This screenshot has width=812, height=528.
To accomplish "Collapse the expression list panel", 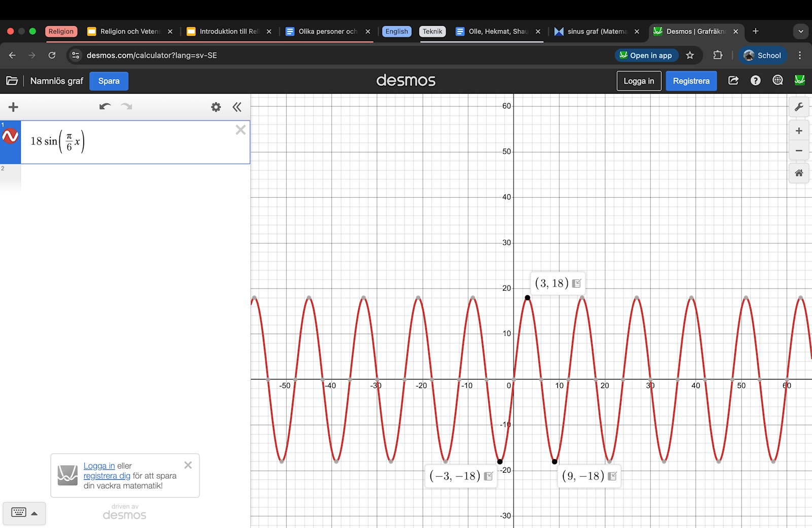I will [x=237, y=107].
